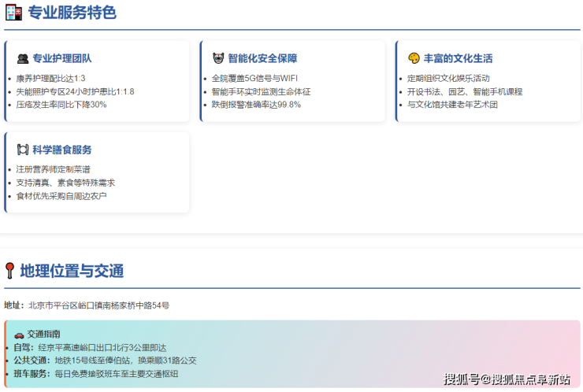Click the icon beside 专业服务特色 heading
Image resolution: width=583 pixels, height=392 pixels.
(13, 13)
